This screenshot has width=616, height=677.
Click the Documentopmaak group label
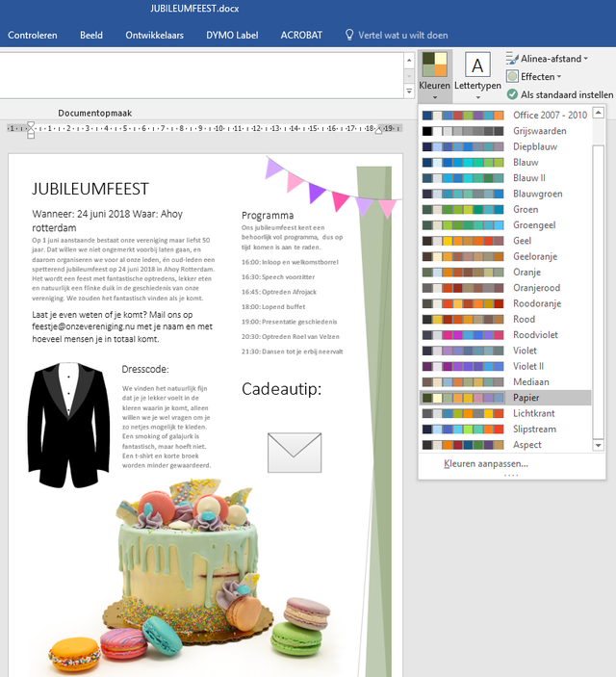pyautogui.click(x=95, y=113)
